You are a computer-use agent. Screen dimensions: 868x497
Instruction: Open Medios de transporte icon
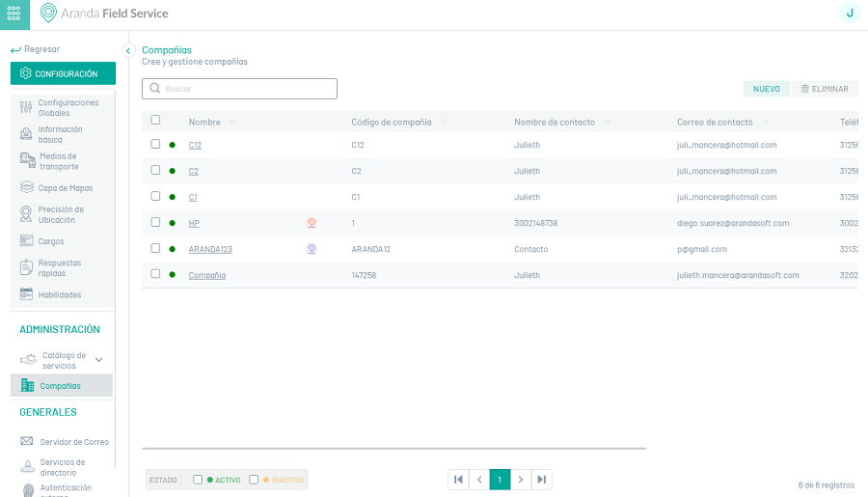[27, 161]
